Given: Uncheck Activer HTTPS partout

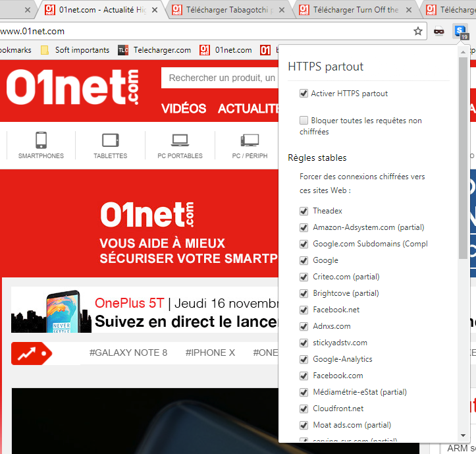Looking at the screenshot, I should [304, 94].
